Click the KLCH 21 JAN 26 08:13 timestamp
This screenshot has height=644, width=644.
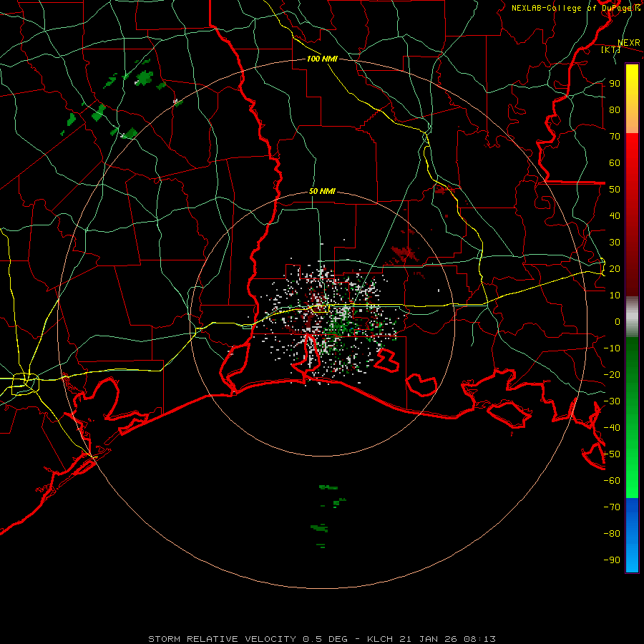click(x=431, y=639)
